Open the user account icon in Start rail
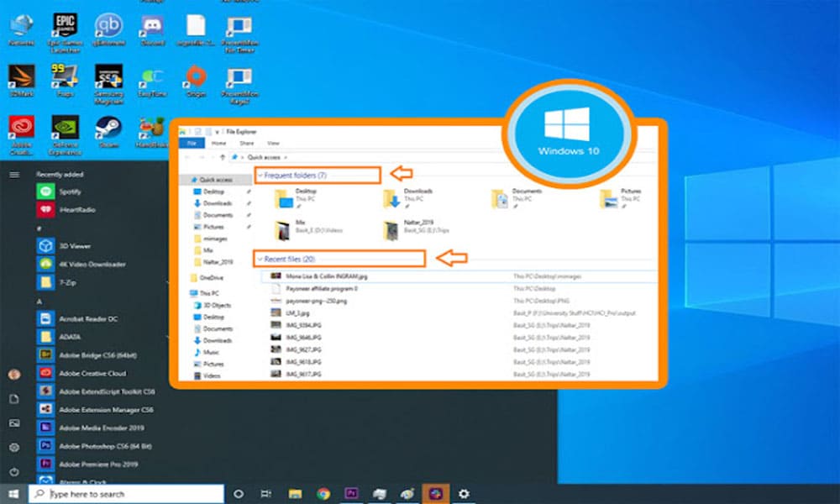The width and height of the screenshot is (840, 504). click(14, 375)
